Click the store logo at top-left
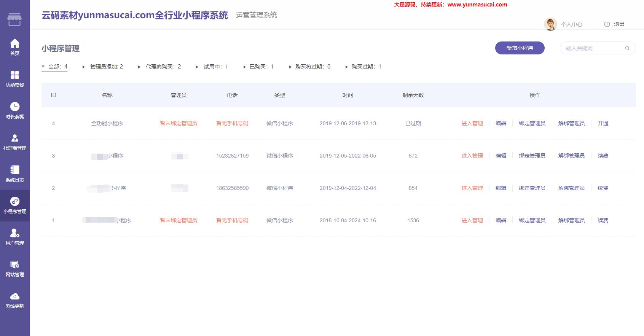 coord(14,19)
